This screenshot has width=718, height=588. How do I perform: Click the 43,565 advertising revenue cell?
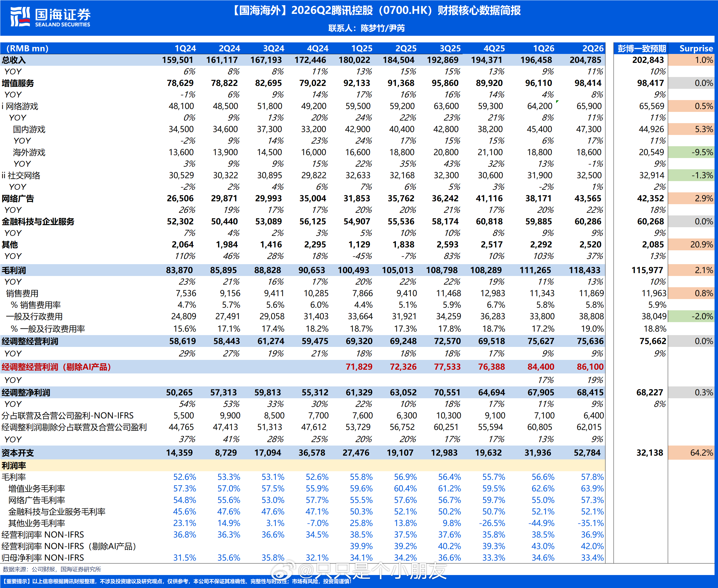point(588,198)
